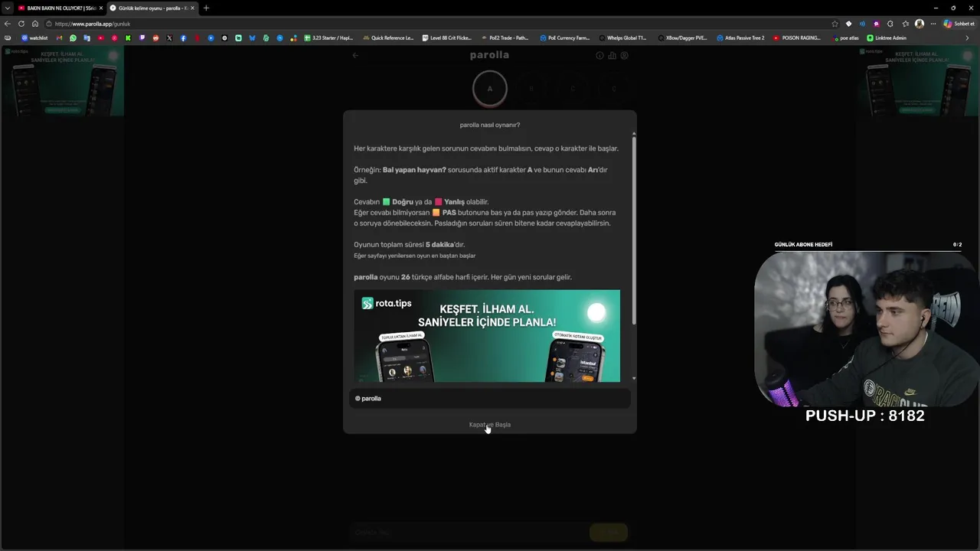Reload the page
This screenshot has height=551, width=980.
21,24
